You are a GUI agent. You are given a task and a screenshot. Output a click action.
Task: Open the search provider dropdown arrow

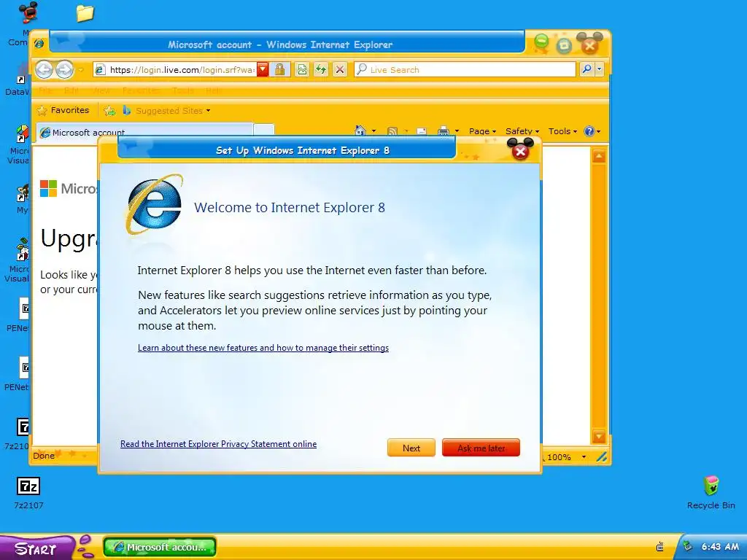600,69
